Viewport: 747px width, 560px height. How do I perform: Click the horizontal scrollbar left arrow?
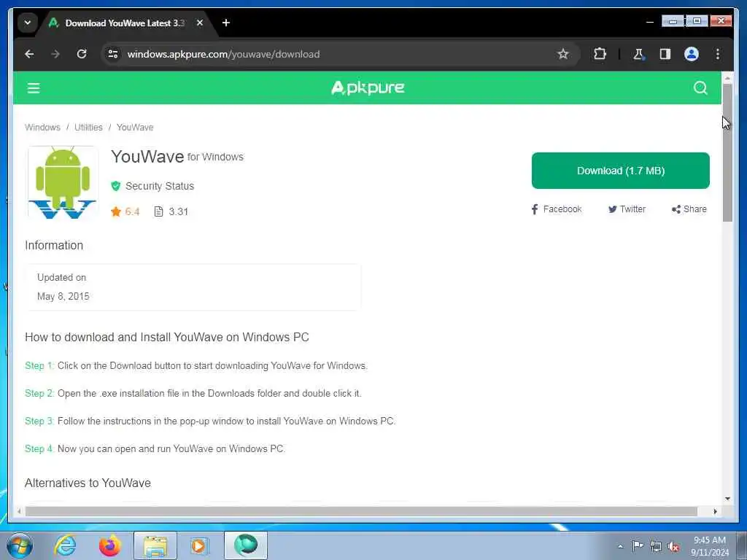(x=19, y=511)
